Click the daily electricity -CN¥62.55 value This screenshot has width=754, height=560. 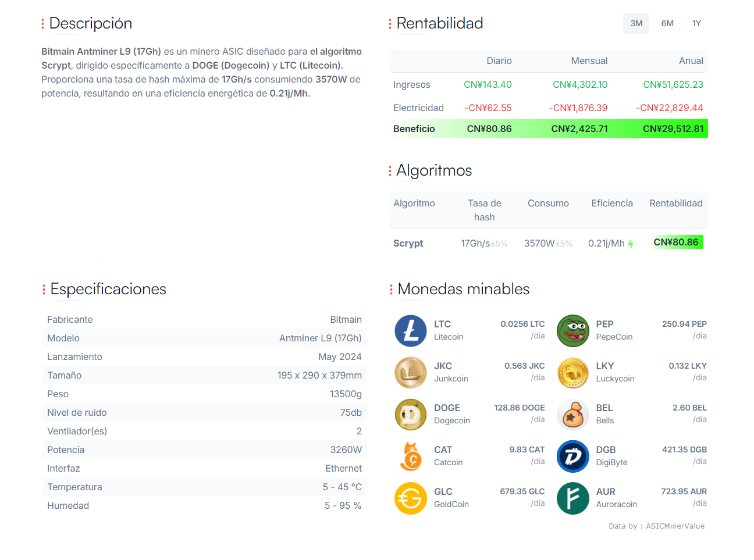[488, 108]
